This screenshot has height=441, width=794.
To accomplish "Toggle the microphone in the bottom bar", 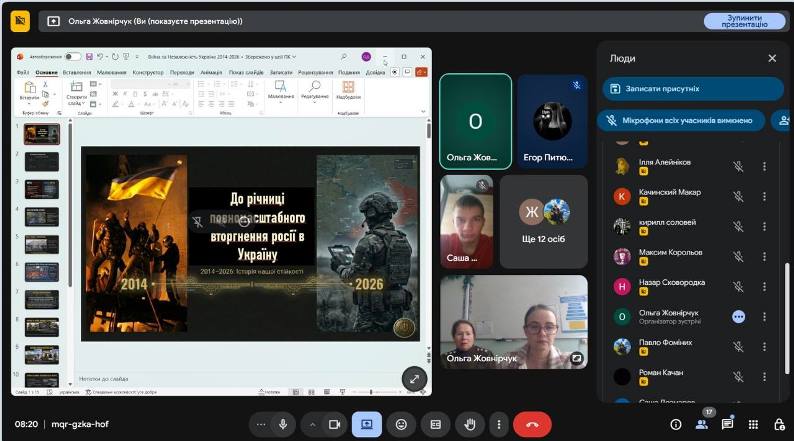I will tap(283, 424).
